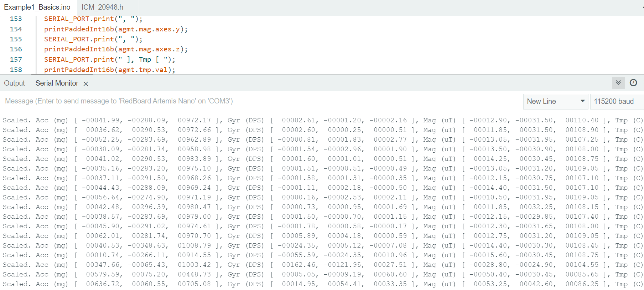Toggle autoscroll in Serial Monitor

(618, 83)
